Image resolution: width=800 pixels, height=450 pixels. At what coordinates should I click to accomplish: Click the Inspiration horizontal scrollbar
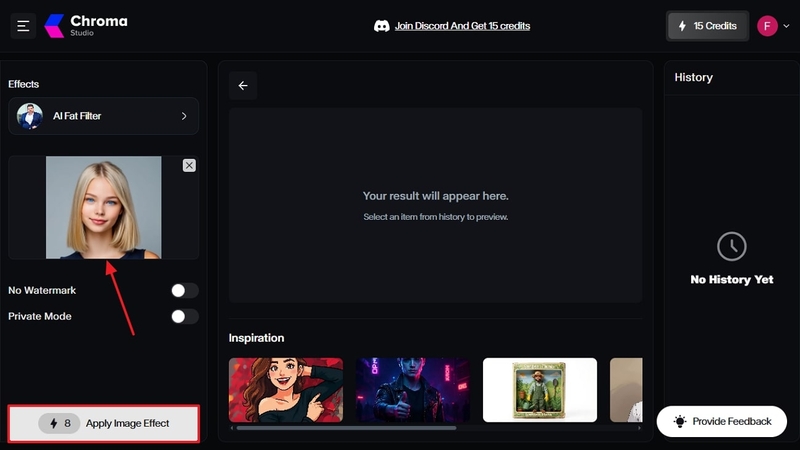coord(346,428)
